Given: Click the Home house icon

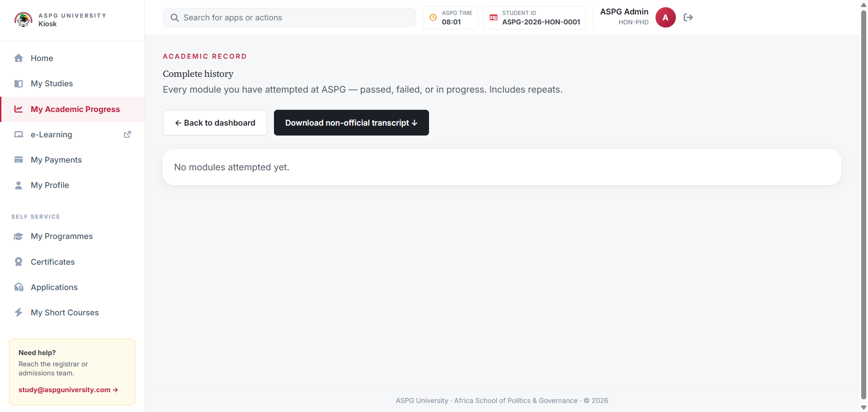Looking at the screenshot, I should point(19,58).
